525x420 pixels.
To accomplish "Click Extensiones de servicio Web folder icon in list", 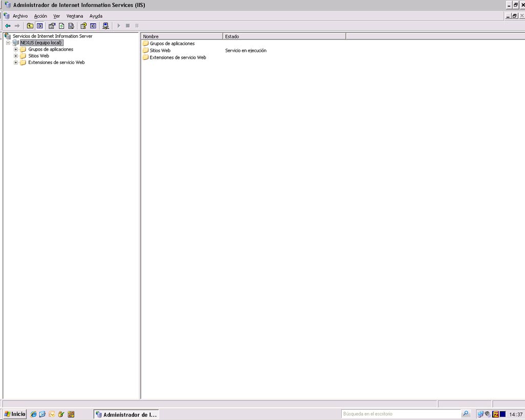I will pos(145,57).
